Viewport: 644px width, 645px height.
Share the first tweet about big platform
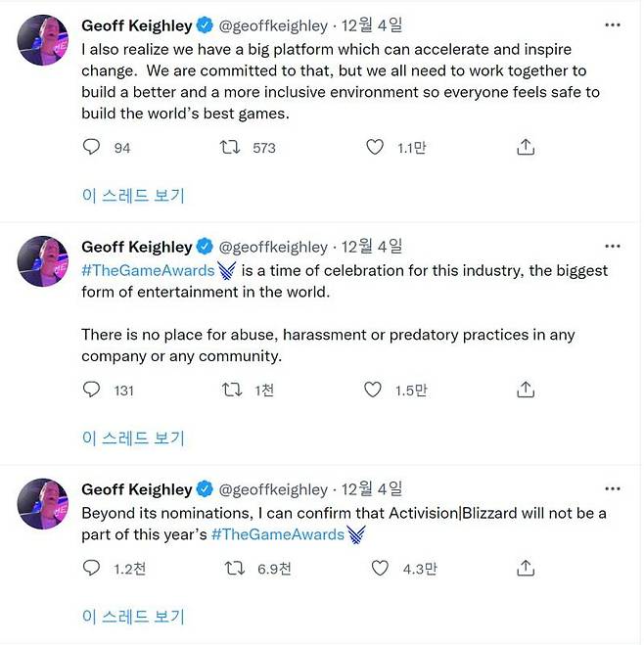tap(525, 147)
